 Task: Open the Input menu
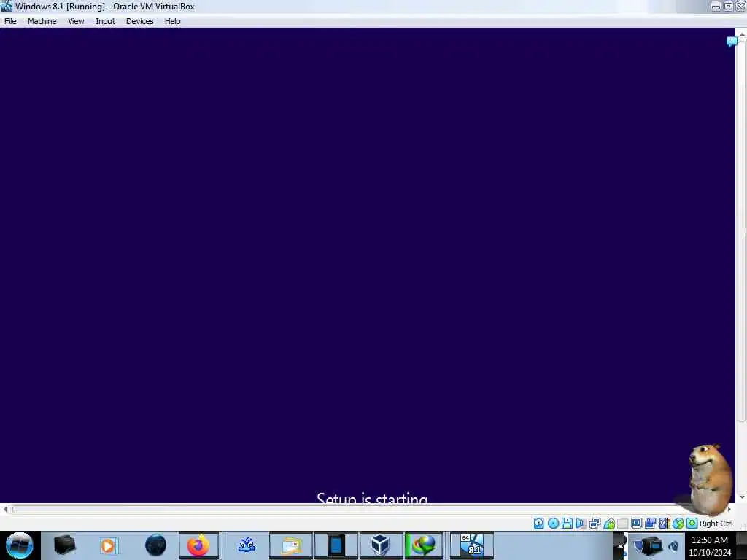tap(105, 21)
